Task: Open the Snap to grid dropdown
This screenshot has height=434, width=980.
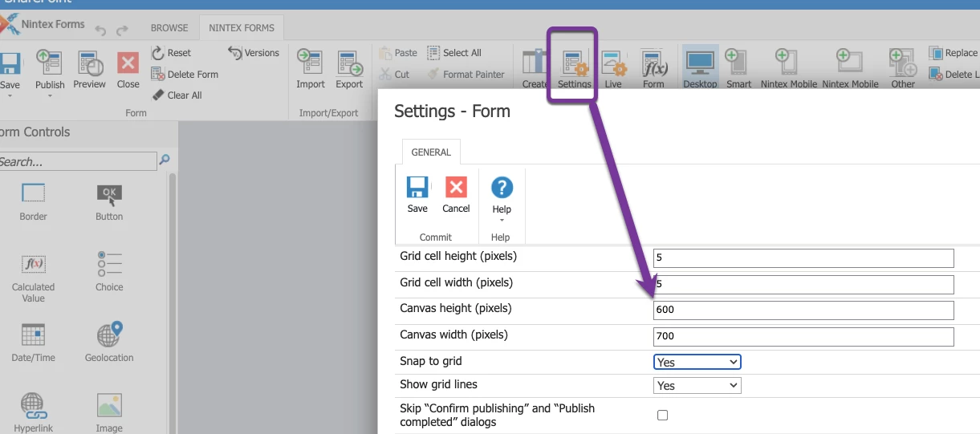Action: point(697,363)
